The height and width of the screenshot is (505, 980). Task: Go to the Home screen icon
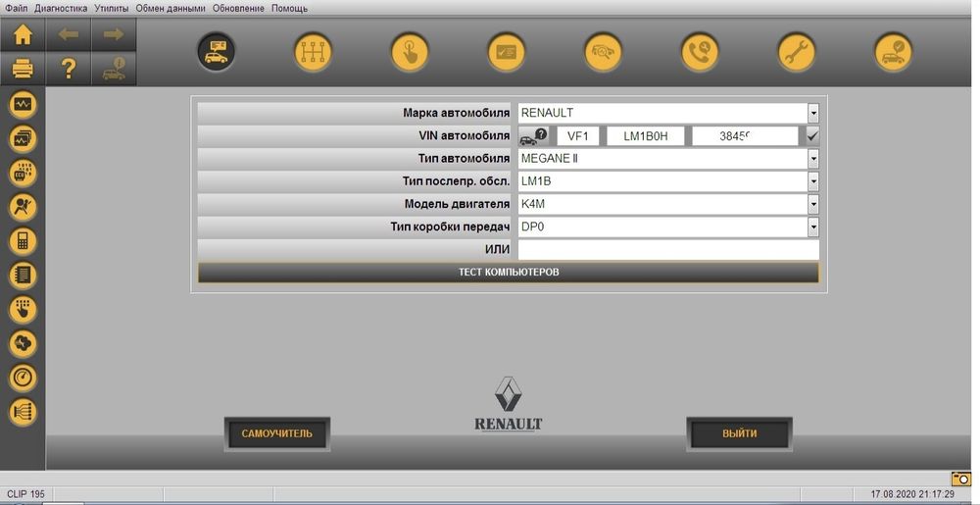click(23, 34)
